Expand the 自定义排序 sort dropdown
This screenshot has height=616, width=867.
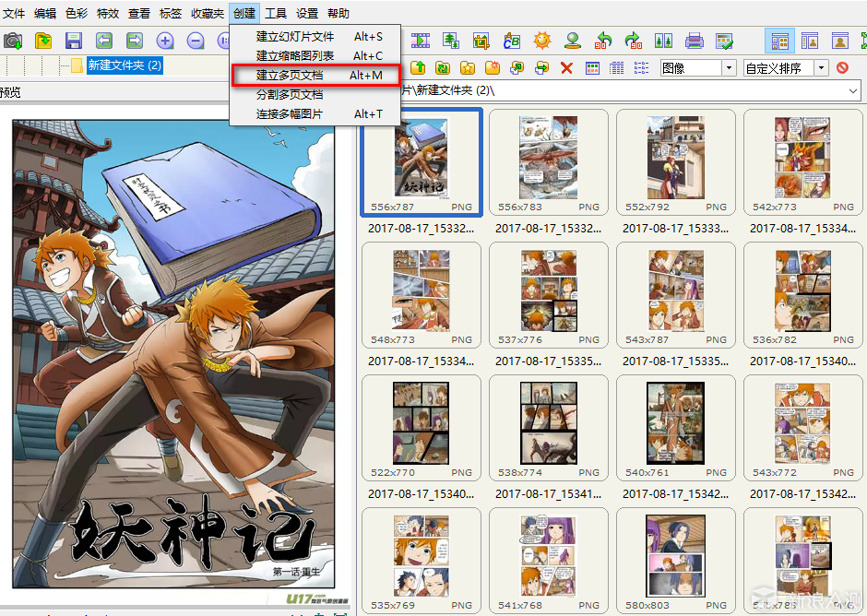(x=821, y=68)
